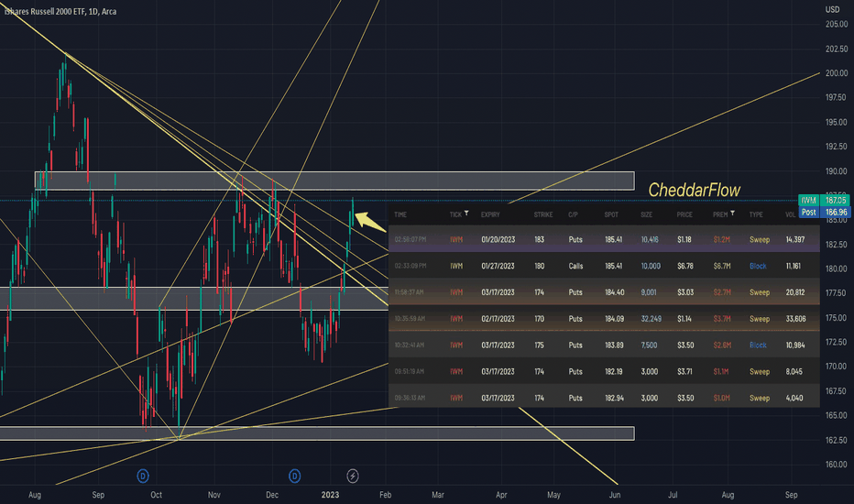This screenshot has width=854, height=504.
Task: Click the $3.7M premium value
Action: (x=722, y=319)
